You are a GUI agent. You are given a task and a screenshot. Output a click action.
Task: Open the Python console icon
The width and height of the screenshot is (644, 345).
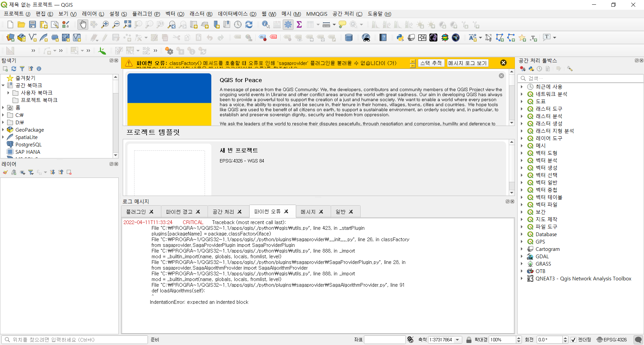[x=400, y=38]
